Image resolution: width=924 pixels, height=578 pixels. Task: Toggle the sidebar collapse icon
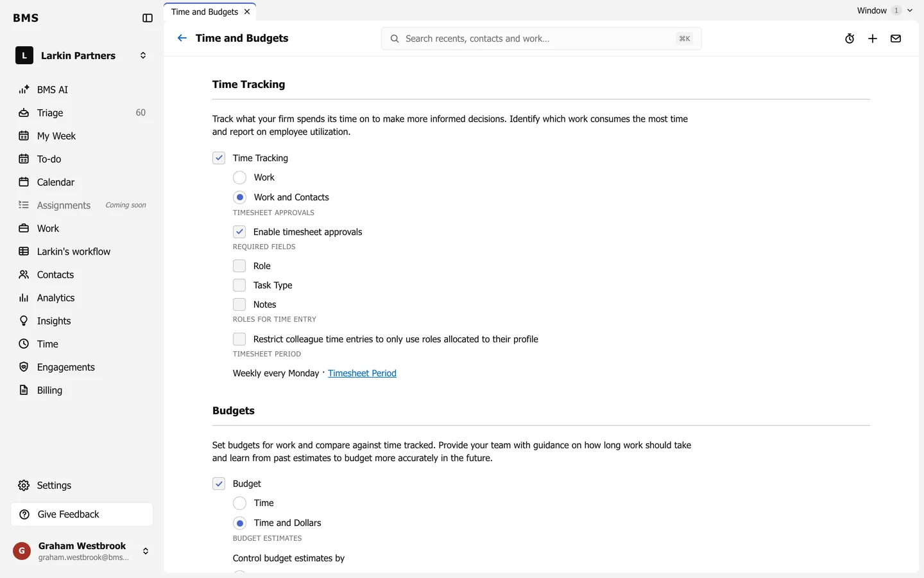click(x=148, y=18)
